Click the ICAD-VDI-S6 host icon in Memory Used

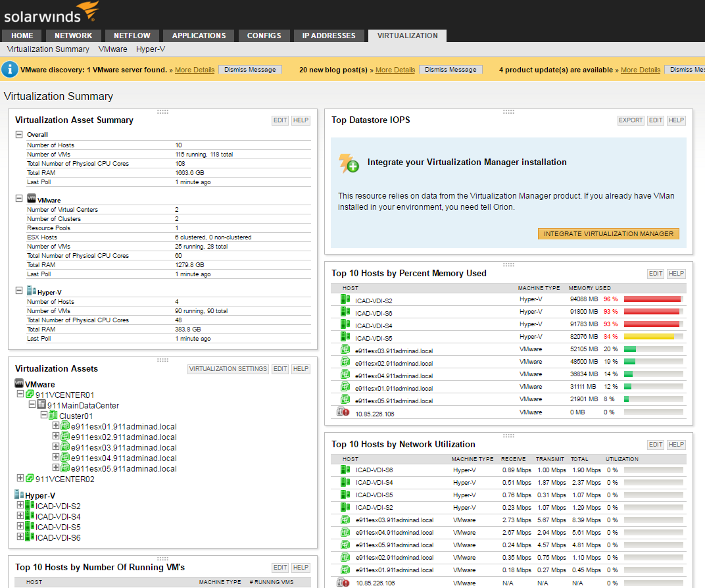click(345, 312)
